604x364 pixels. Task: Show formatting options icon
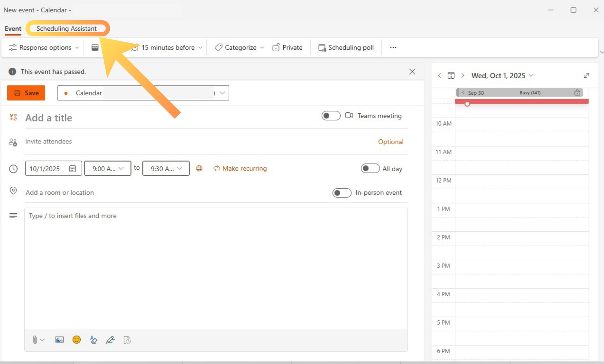(93, 340)
